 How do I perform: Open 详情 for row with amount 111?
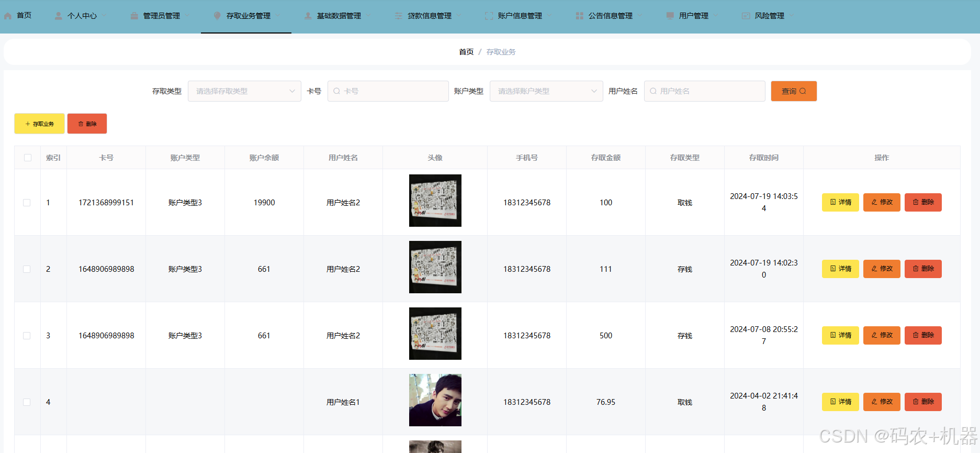pos(840,269)
